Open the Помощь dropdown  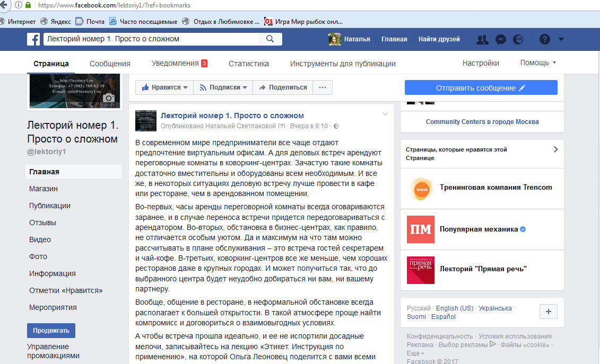[537, 63]
